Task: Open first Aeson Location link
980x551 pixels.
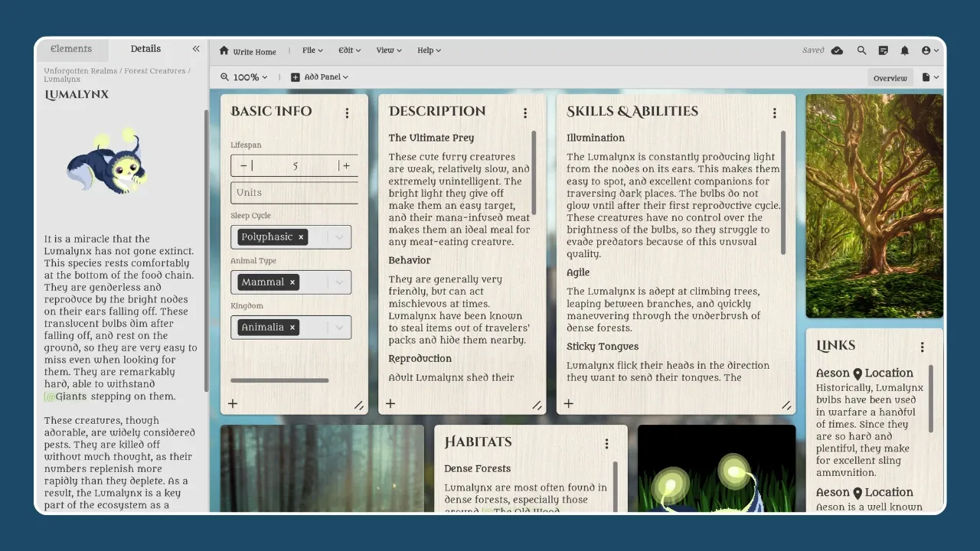Action: point(864,373)
